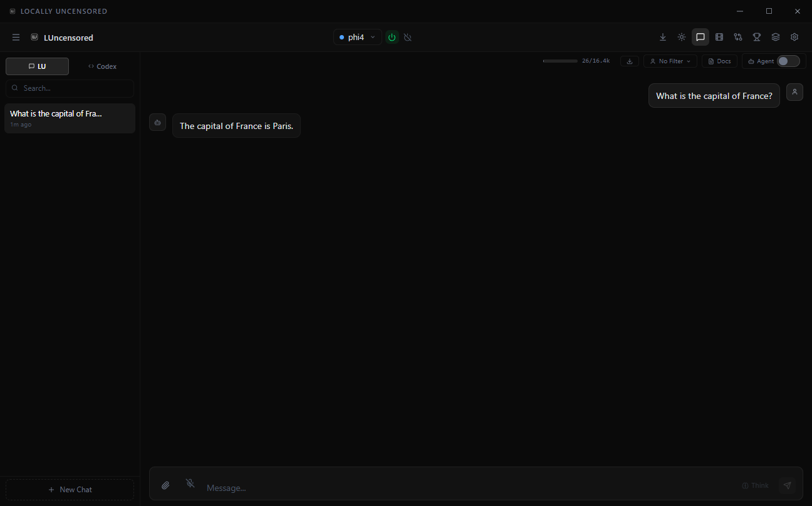
Task: Select the LU tab in sidebar
Action: coord(37,66)
